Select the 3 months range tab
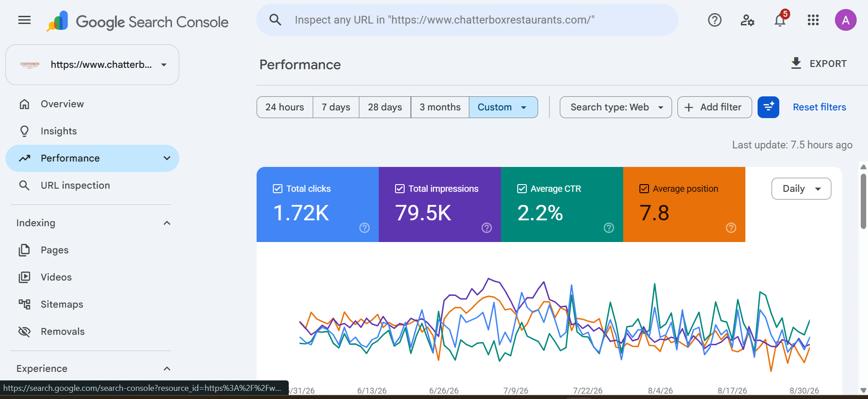Screen dimensions: 868x399 coord(440,107)
